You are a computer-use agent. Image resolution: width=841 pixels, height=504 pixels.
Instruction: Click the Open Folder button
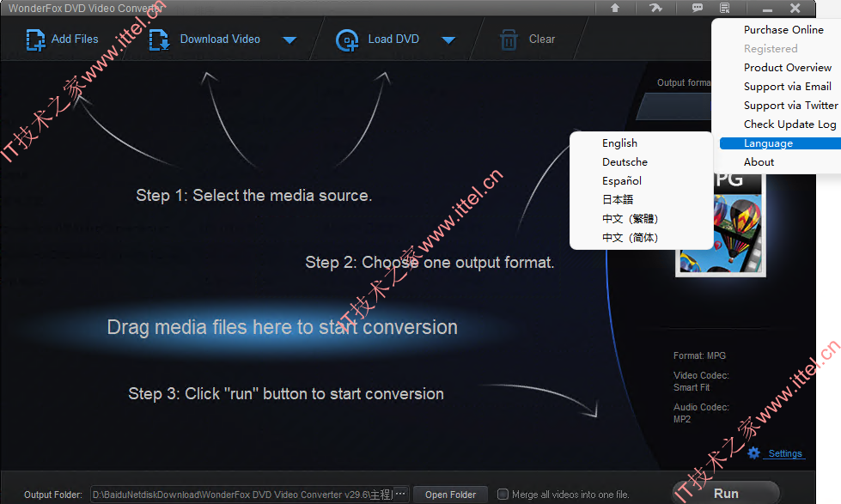pyautogui.click(x=450, y=495)
